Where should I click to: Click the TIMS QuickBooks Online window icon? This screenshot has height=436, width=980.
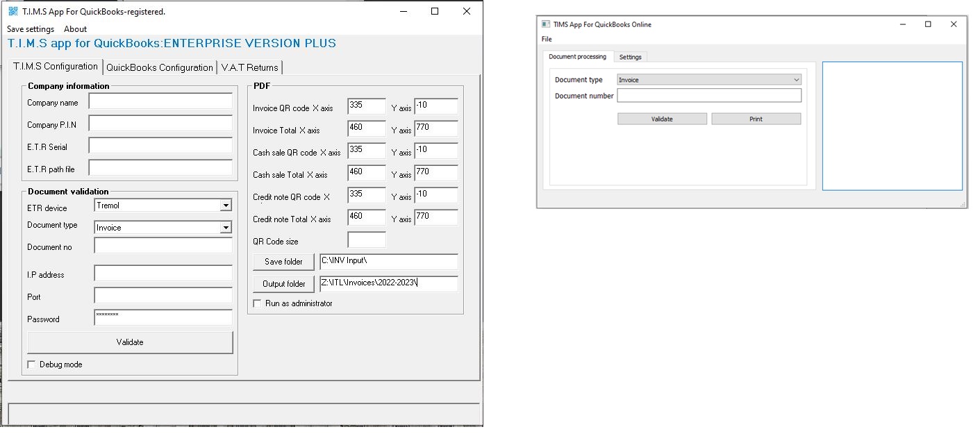(546, 24)
